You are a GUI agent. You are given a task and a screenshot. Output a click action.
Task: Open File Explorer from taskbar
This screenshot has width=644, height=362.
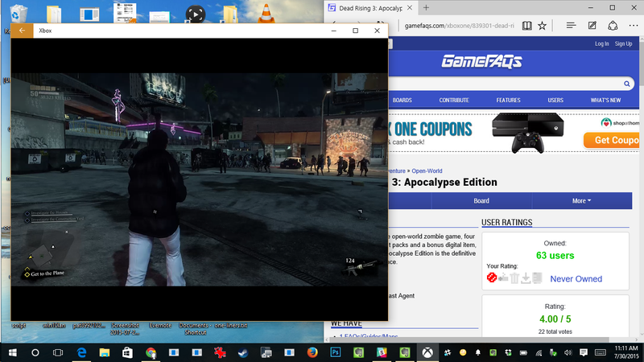point(105,352)
